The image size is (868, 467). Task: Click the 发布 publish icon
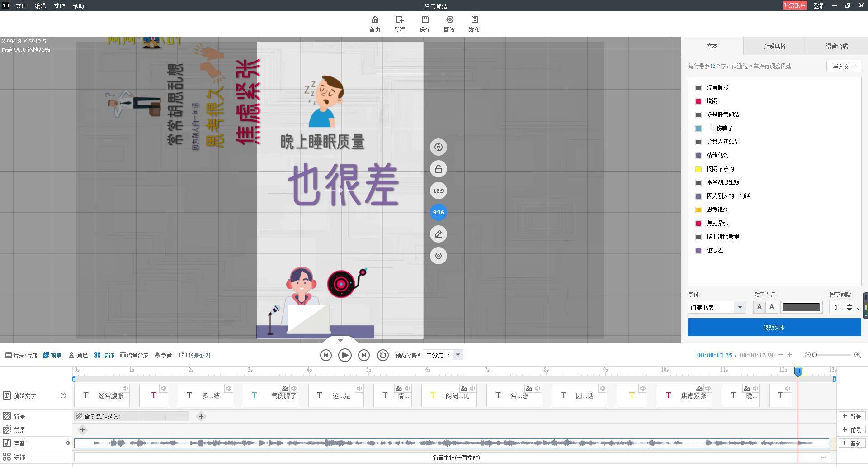tap(474, 24)
